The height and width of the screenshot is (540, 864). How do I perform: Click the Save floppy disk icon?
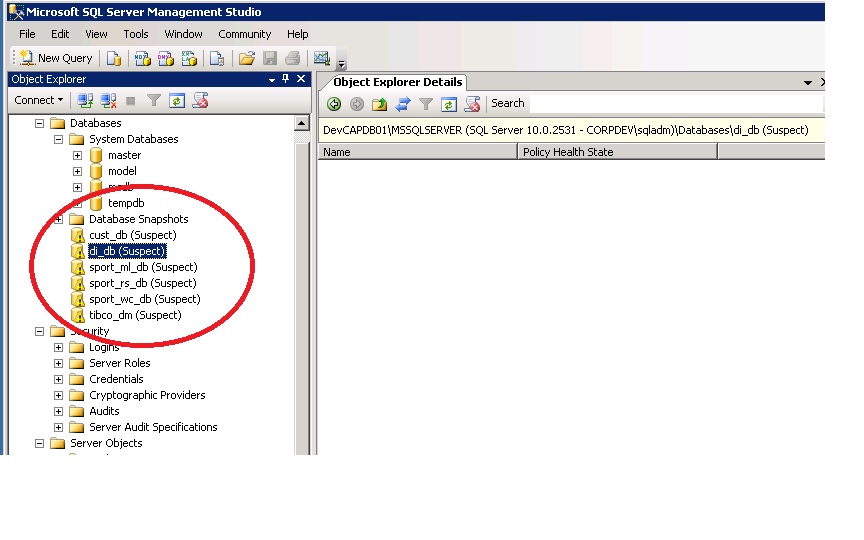point(270,58)
